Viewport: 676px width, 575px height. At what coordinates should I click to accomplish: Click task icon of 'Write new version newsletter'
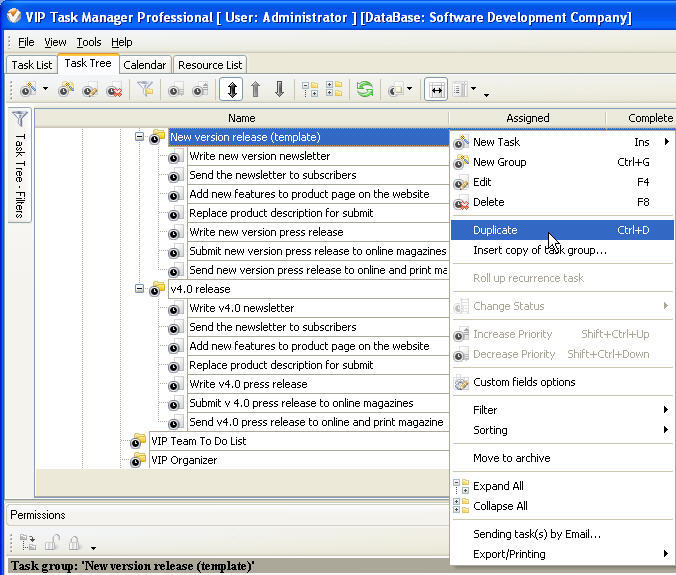coord(175,156)
